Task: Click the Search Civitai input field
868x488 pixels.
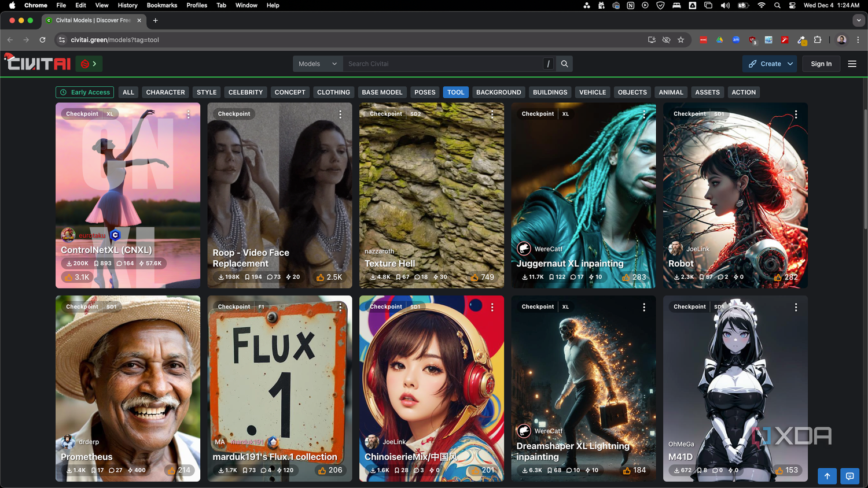Action: [443, 64]
